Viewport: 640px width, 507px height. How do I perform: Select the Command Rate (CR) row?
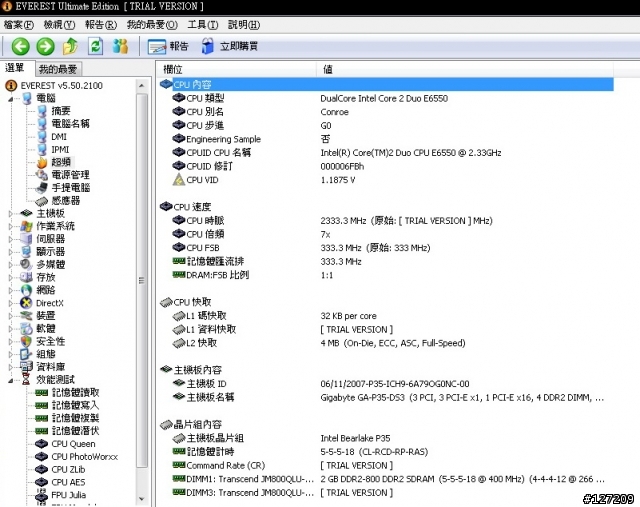point(386,465)
